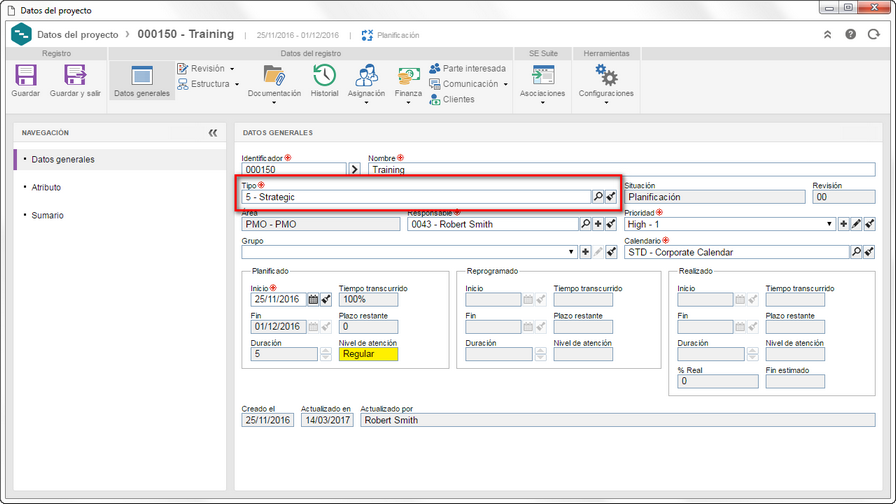Click the Revisión field 00
The image size is (896, 504).
point(843,197)
